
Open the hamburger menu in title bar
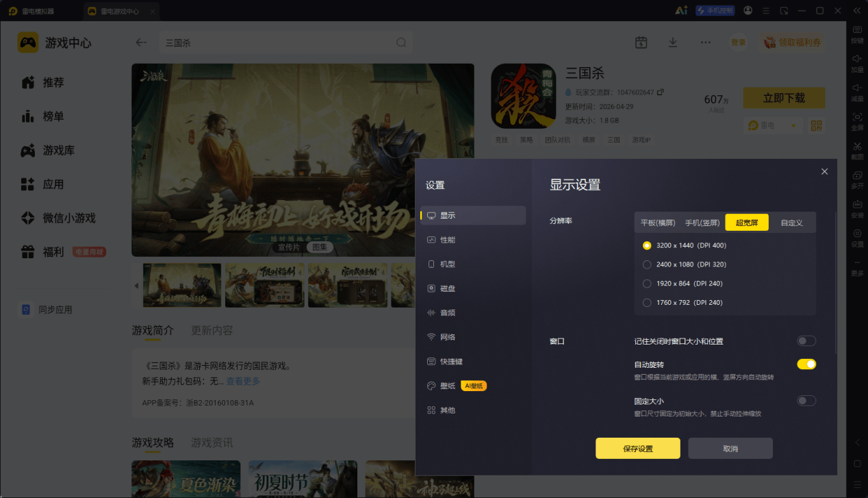pos(766,10)
